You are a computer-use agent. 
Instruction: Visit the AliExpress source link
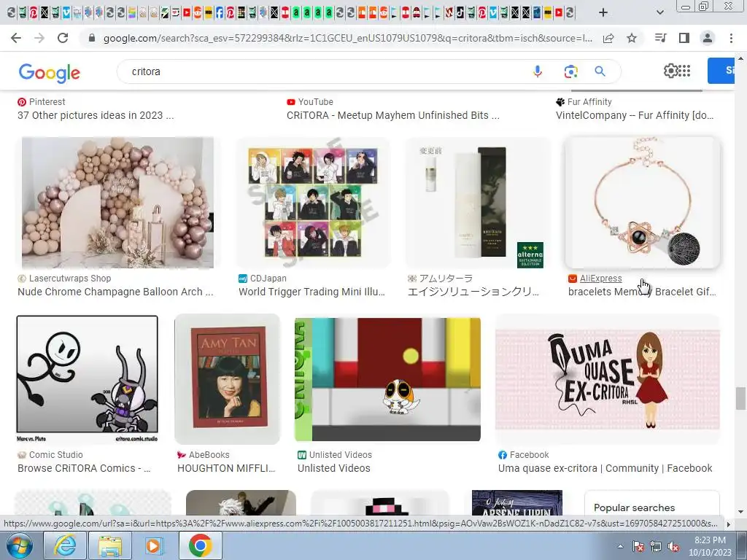coord(600,279)
